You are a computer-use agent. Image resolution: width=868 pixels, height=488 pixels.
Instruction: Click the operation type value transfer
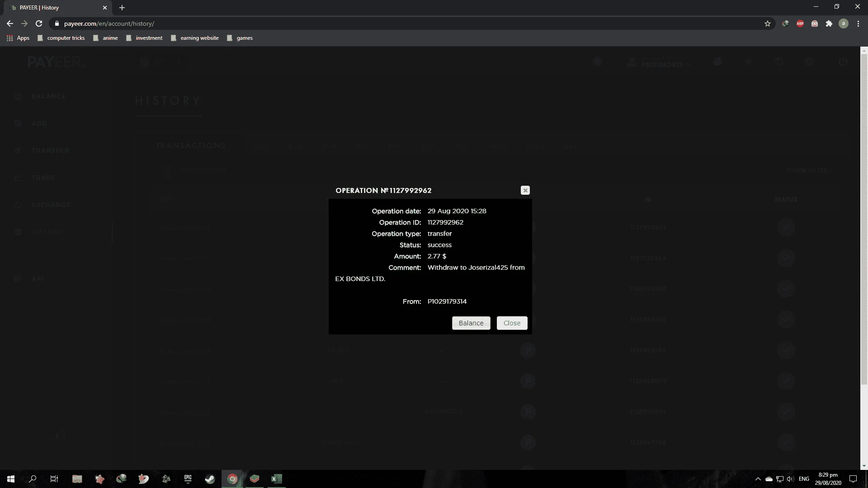439,234
